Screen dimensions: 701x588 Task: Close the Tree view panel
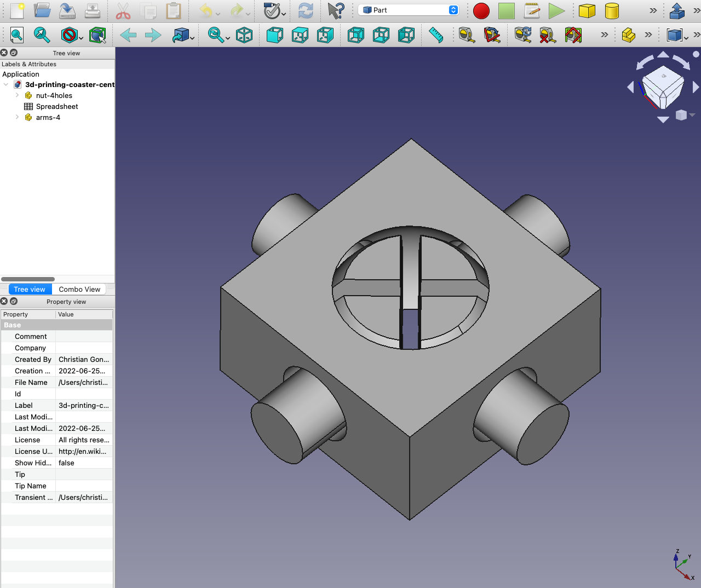pyautogui.click(x=4, y=53)
